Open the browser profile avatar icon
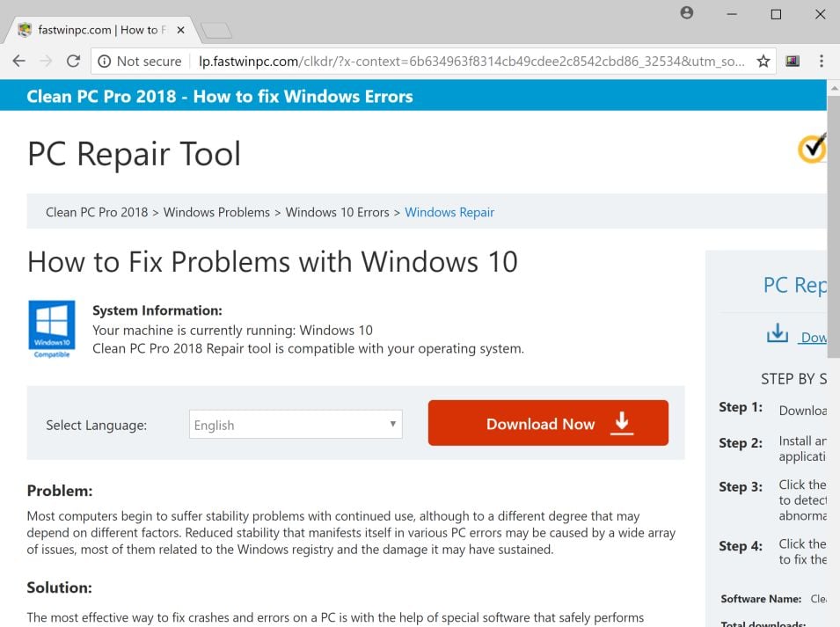840x627 pixels. tap(686, 13)
